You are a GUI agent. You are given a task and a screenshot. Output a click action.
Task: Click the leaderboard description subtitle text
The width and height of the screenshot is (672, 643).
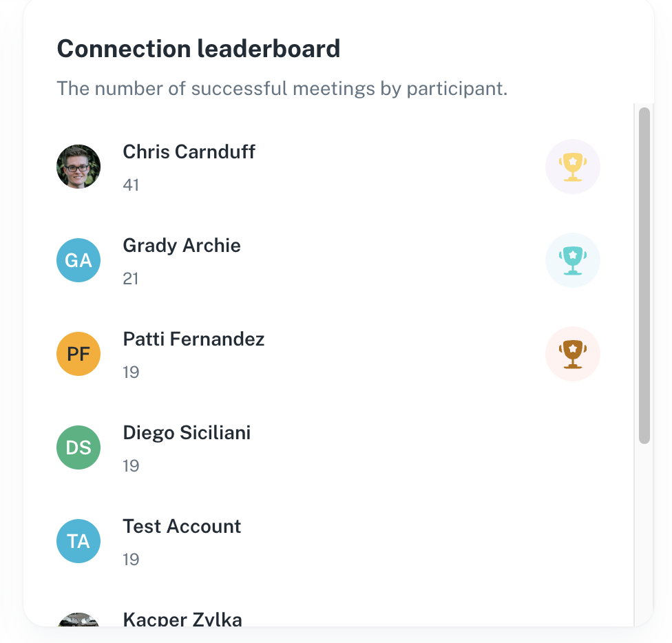[x=282, y=89]
